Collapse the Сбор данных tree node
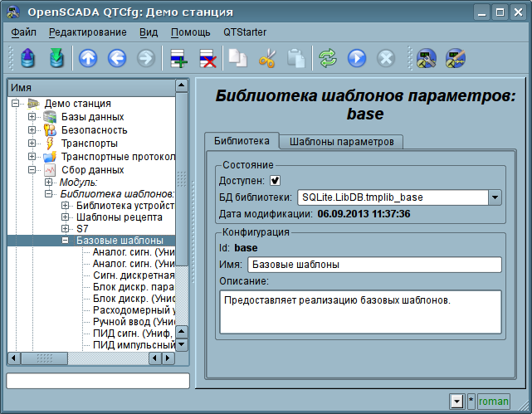 [x=32, y=169]
